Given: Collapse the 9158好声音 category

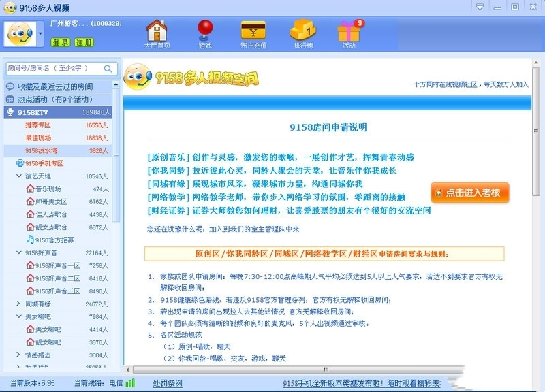Looking at the screenshot, I should 19,252.
